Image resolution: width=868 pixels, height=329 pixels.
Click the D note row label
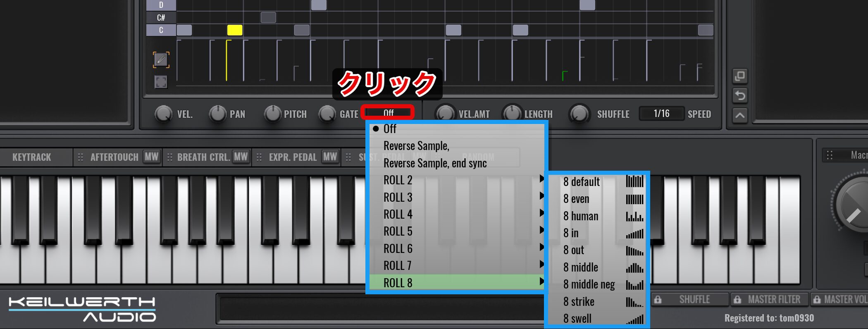coord(161,5)
